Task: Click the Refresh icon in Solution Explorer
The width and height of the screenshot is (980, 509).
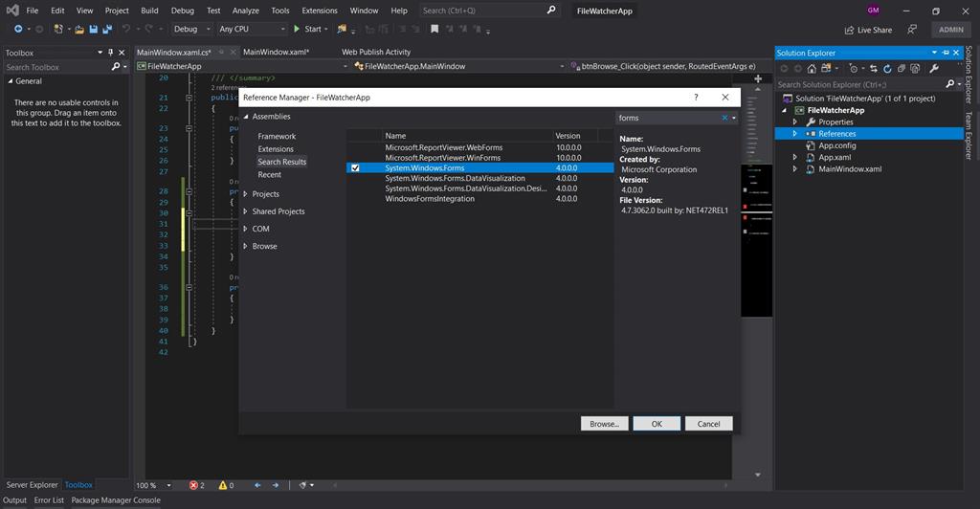Action: (887, 69)
